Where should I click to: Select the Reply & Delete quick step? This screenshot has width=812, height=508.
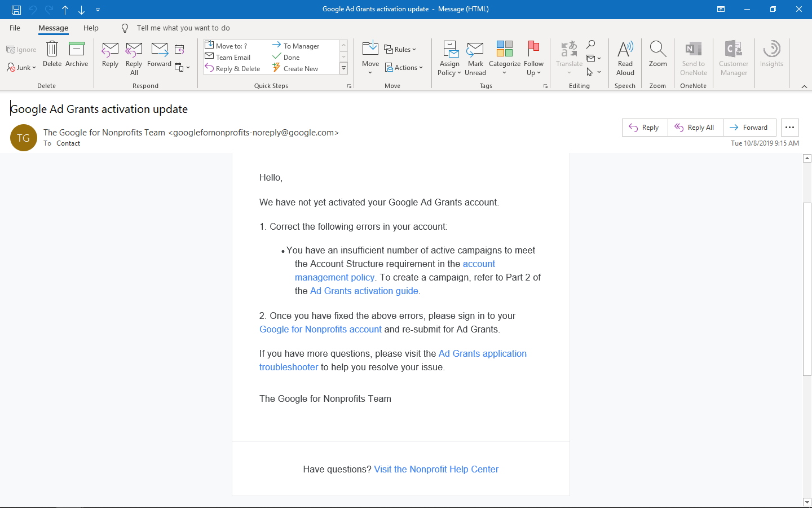(x=233, y=68)
